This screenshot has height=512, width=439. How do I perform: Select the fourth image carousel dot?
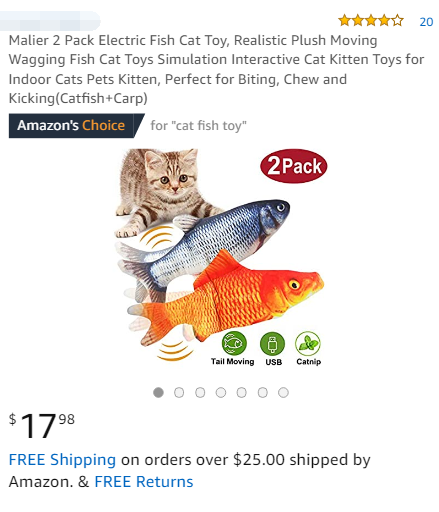(x=221, y=392)
